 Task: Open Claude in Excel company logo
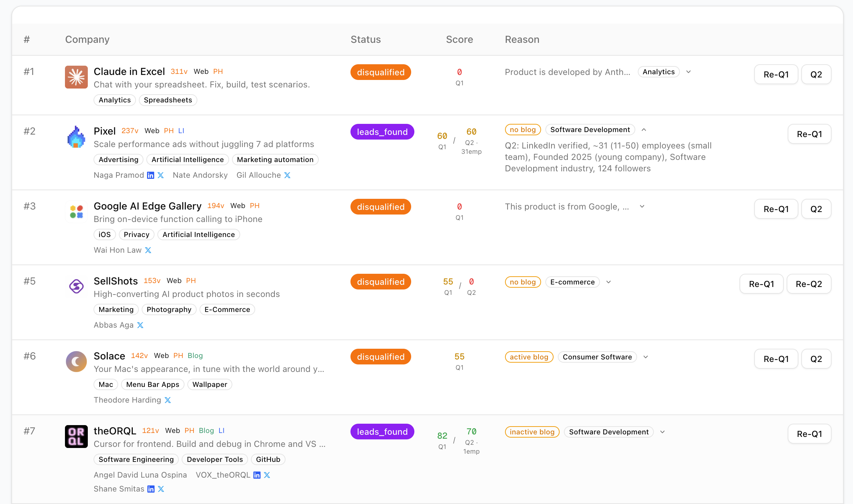(x=76, y=77)
